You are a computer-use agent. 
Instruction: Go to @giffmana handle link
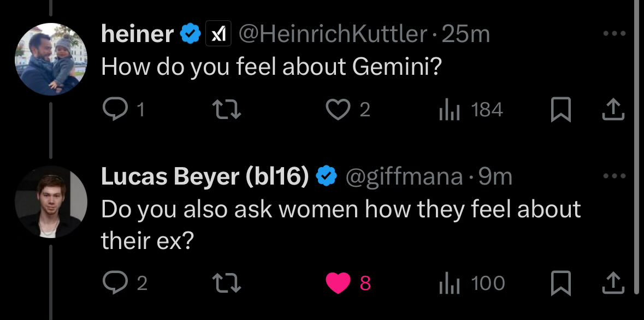[x=403, y=177]
